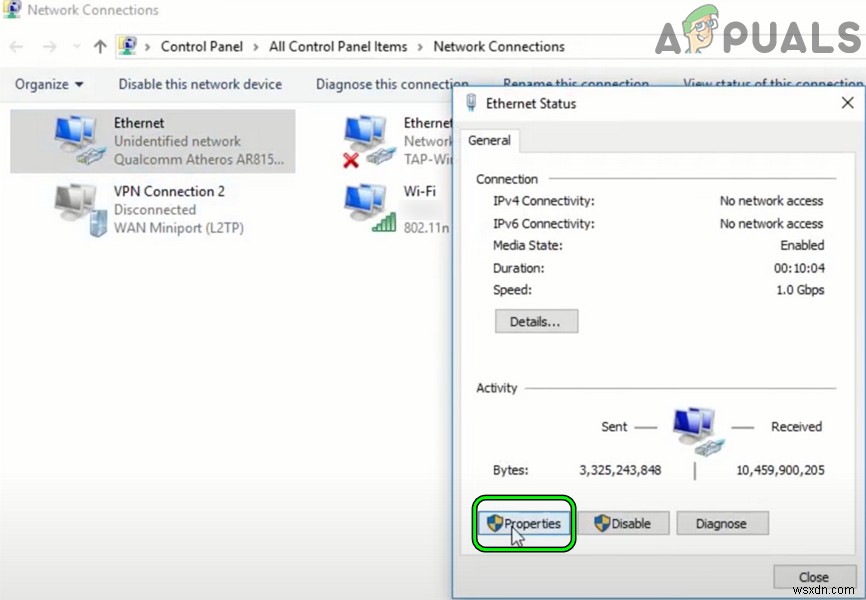Click the up arrow navigation icon
The width and height of the screenshot is (866, 600).
click(99, 47)
